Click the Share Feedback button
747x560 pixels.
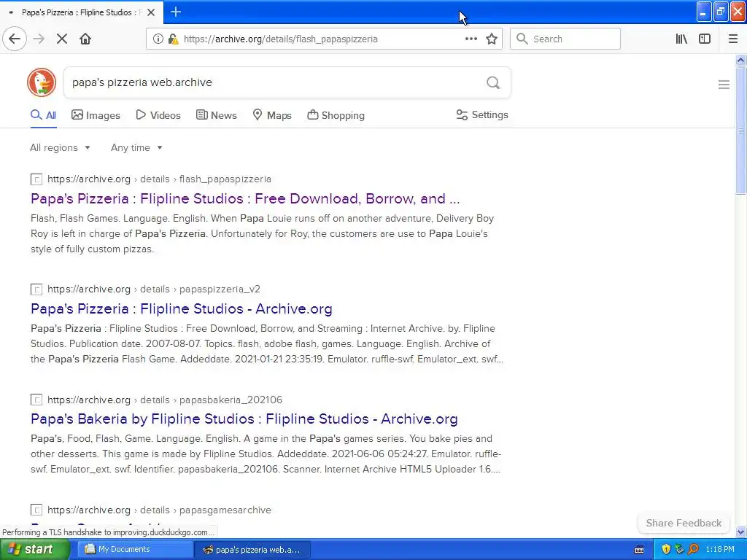684,523
